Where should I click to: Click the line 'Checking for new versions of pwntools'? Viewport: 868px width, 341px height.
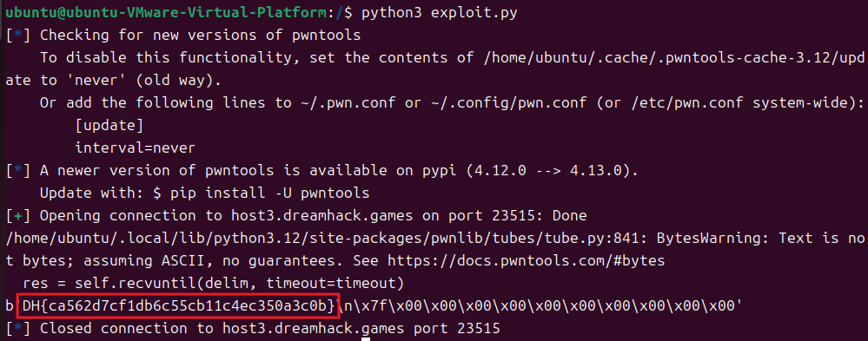201,36
